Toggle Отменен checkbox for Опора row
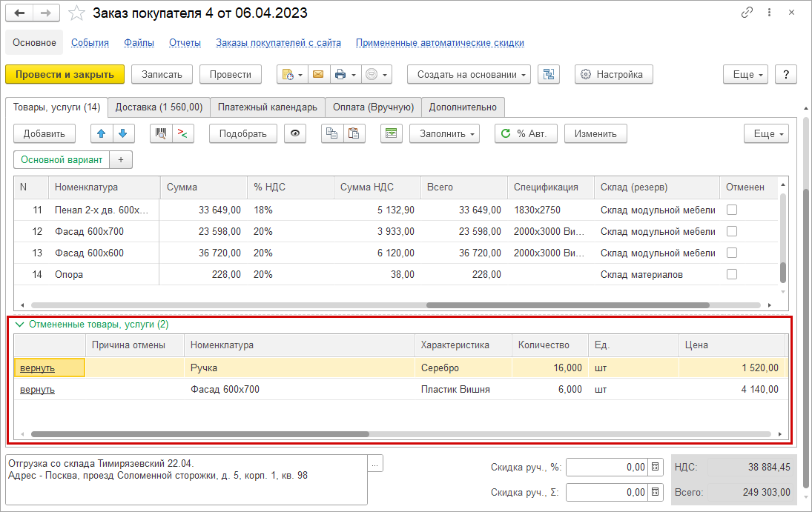812x512 pixels. [732, 274]
